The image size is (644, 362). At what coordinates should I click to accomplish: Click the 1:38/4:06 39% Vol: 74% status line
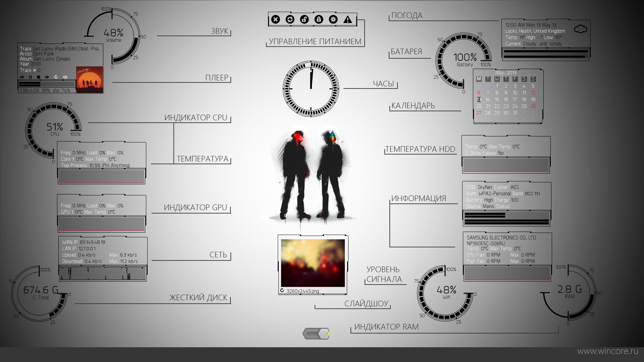[45, 90]
